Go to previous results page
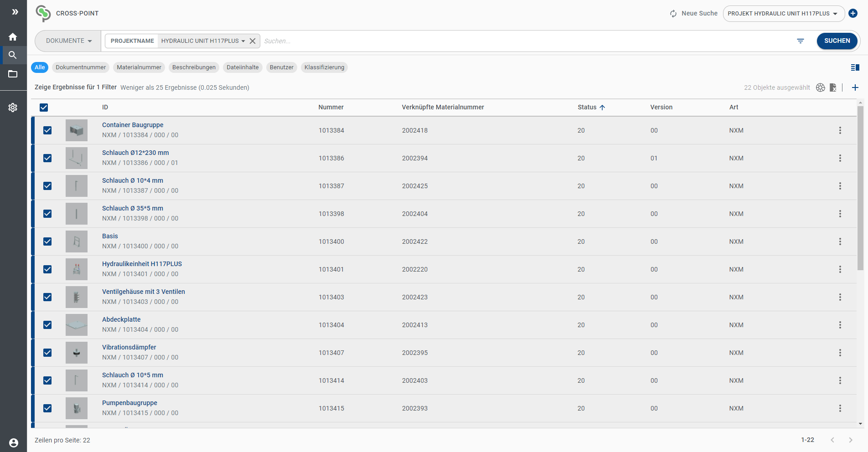This screenshot has width=868, height=452. coord(832,440)
